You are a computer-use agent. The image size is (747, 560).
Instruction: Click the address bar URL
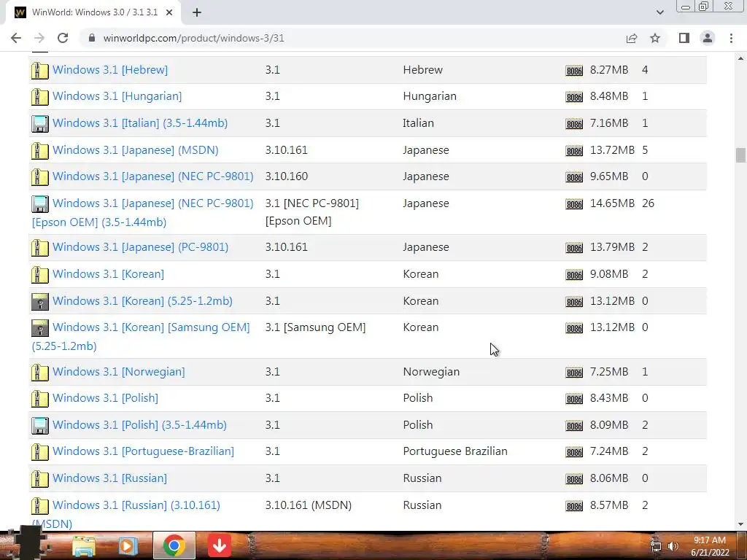[x=193, y=38]
